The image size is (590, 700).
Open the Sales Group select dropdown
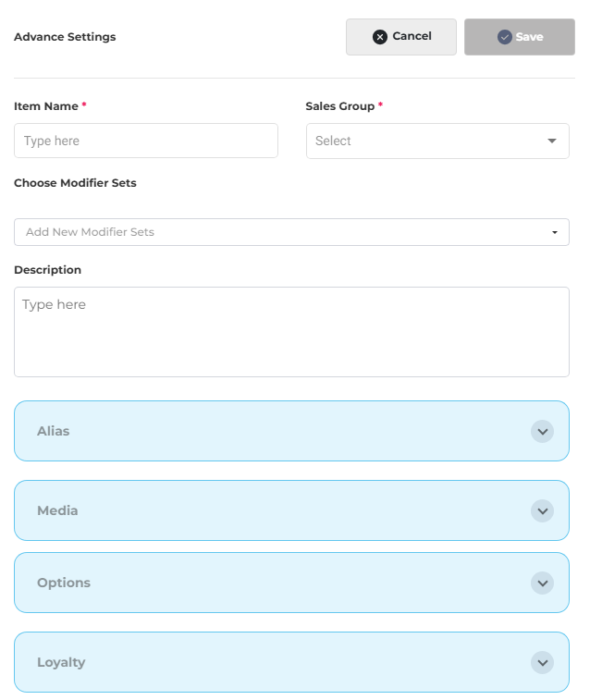point(437,141)
